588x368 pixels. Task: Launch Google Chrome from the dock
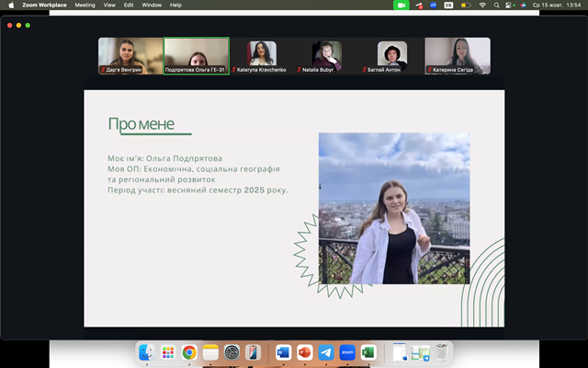click(x=189, y=352)
